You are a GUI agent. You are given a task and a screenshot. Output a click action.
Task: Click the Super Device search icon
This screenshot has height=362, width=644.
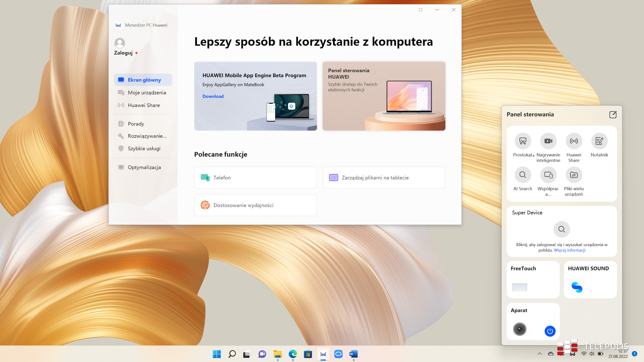[561, 229]
